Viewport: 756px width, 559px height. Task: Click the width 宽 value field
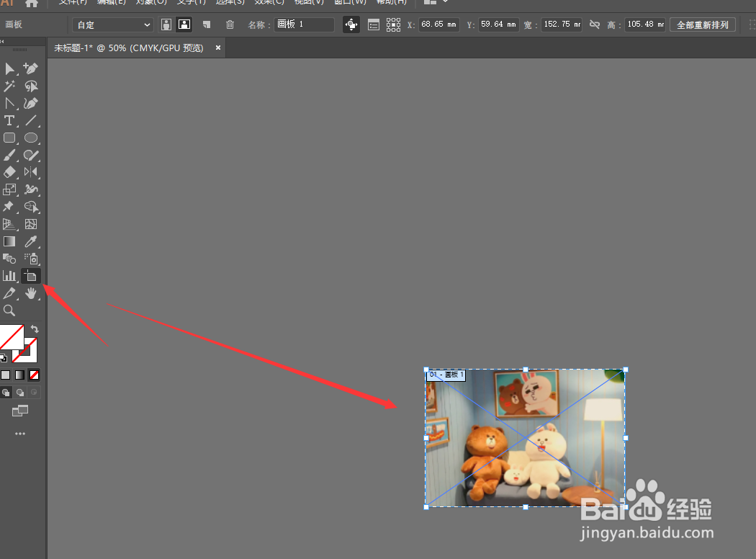tap(561, 24)
